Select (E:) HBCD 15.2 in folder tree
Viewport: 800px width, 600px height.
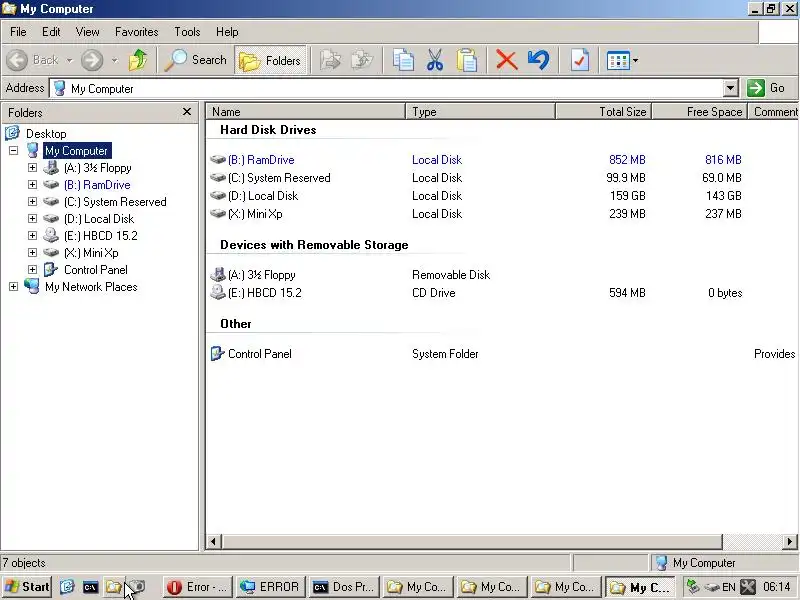[101, 236]
